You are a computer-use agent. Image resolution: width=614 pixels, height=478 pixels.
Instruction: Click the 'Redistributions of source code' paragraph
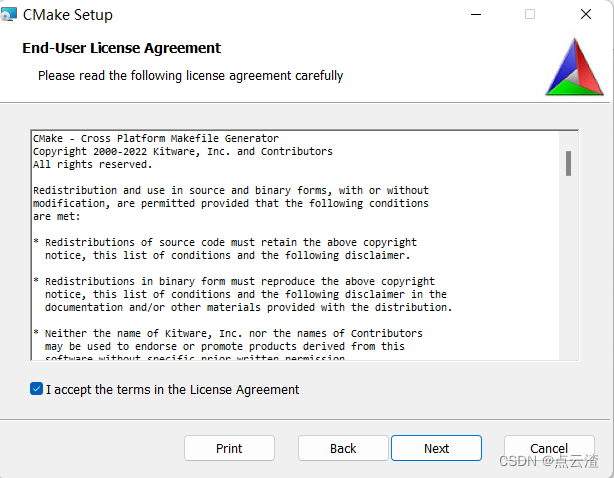(x=225, y=249)
